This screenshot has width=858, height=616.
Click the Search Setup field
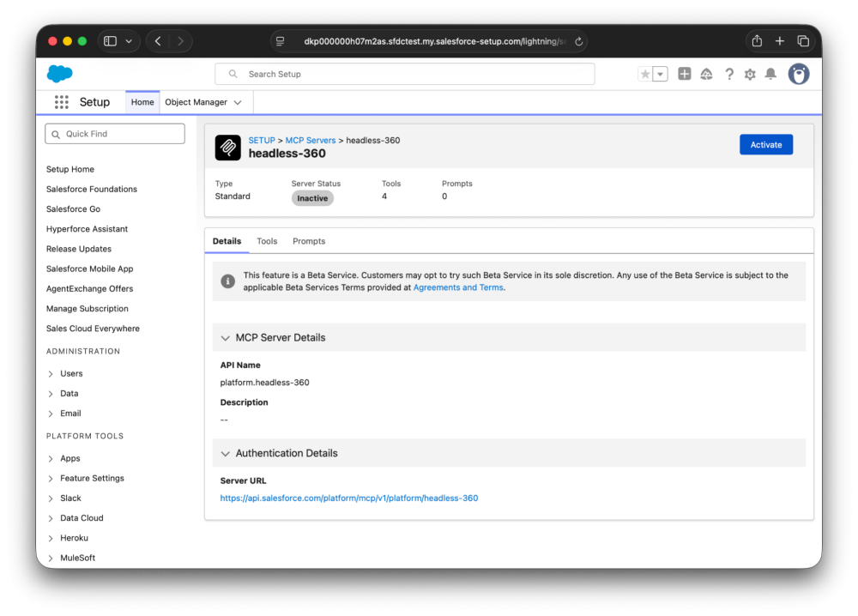[405, 74]
